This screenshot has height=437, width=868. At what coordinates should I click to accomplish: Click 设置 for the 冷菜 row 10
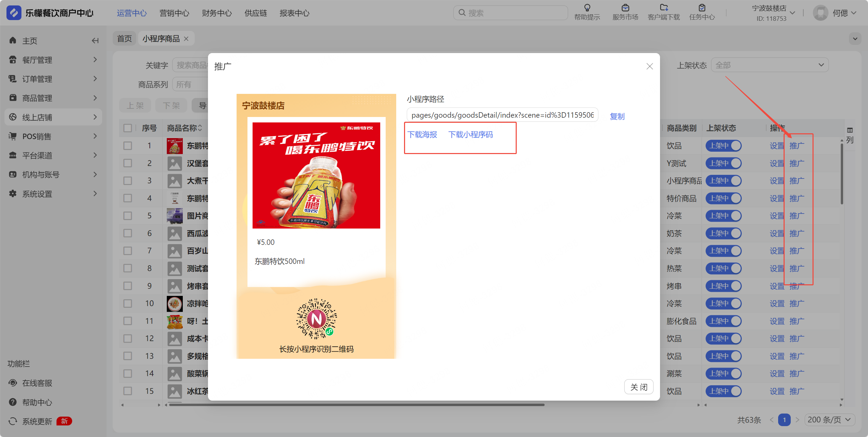(777, 303)
